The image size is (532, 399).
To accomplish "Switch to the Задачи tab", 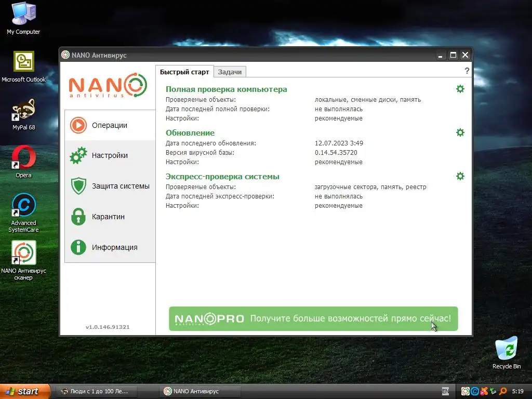I will (x=230, y=72).
